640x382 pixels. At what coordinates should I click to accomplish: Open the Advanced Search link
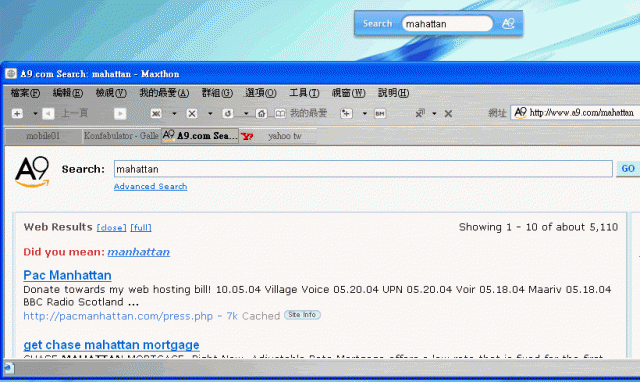[x=150, y=187]
